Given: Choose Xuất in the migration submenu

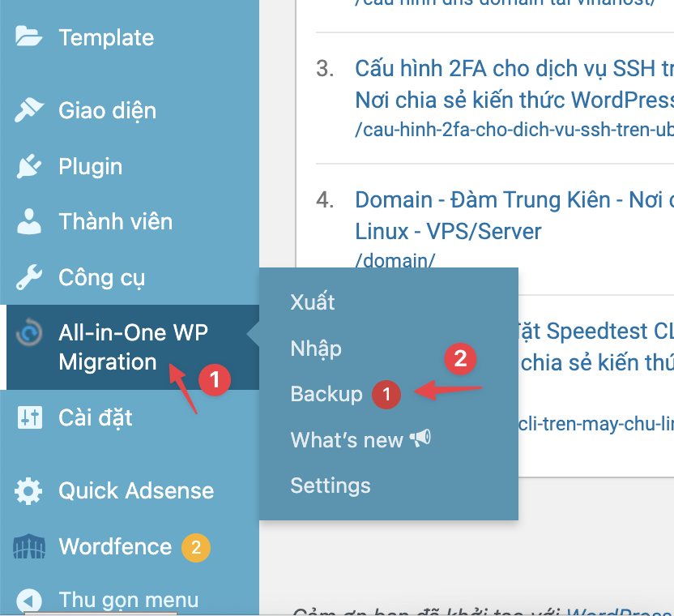Looking at the screenshot, I should [313, 302].
